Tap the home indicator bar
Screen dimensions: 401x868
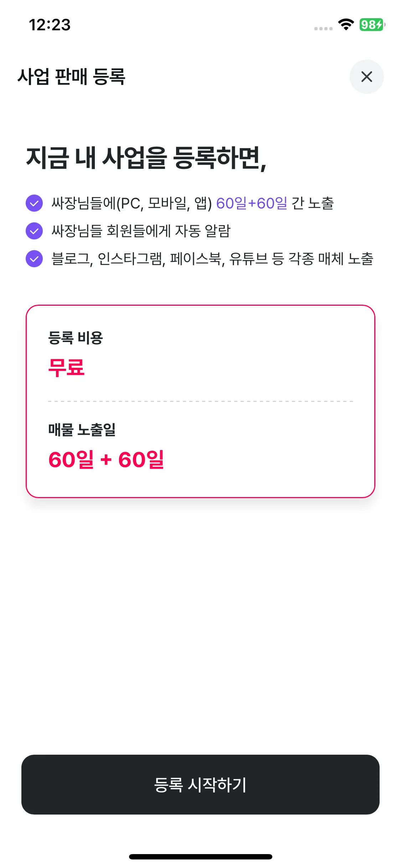tap(200, 857)
